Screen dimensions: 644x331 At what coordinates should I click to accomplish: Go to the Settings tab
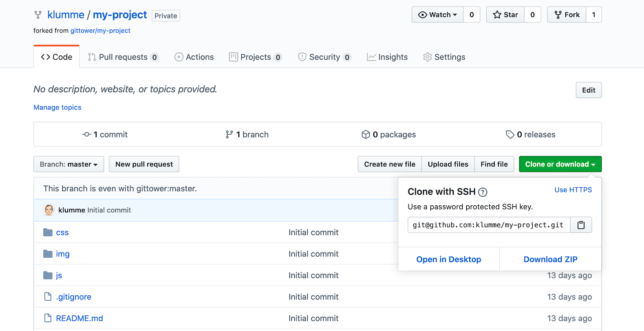click(444, 57)
